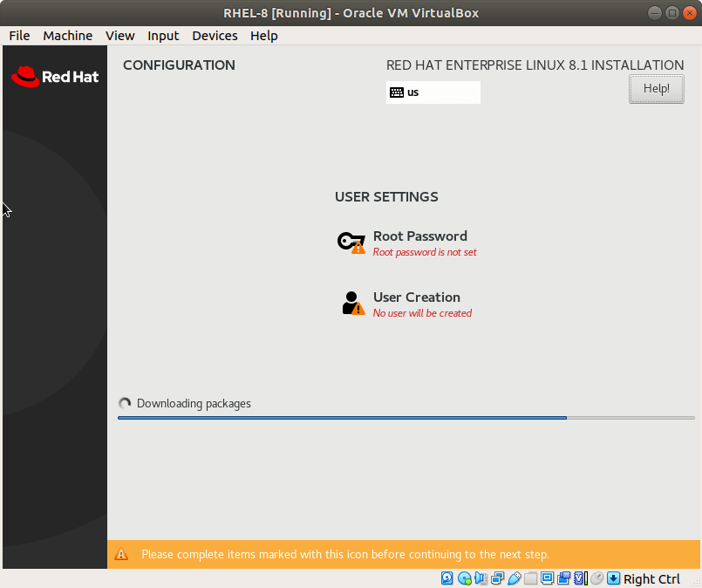Click 'Root password is not set' warning text
Viewport: 702px width, 588px height.
point(425,252)
